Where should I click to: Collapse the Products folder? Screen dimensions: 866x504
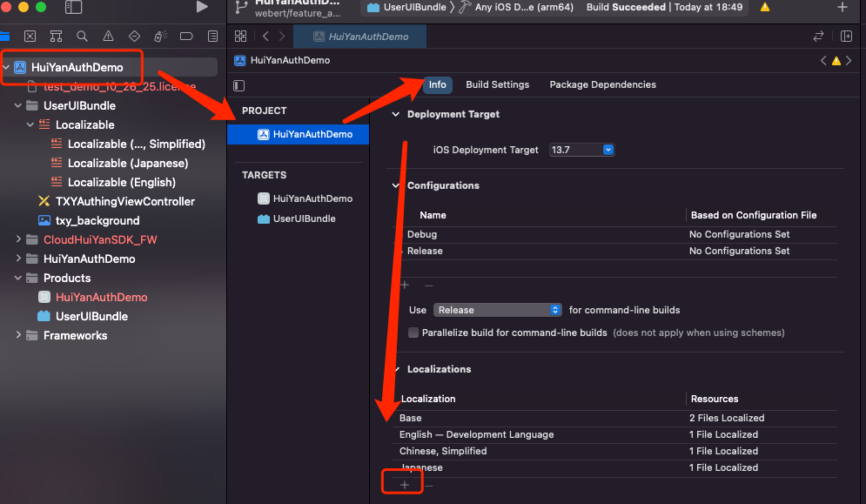pos(18,278)
